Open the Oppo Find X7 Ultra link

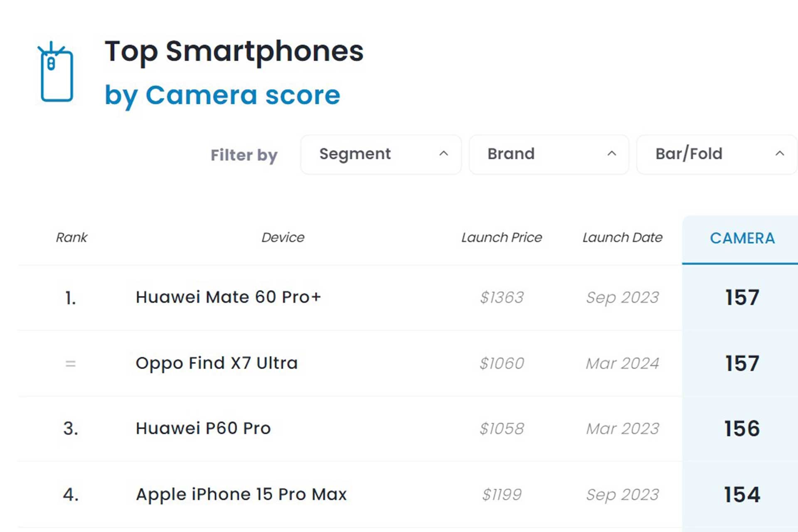coord(217,363)
